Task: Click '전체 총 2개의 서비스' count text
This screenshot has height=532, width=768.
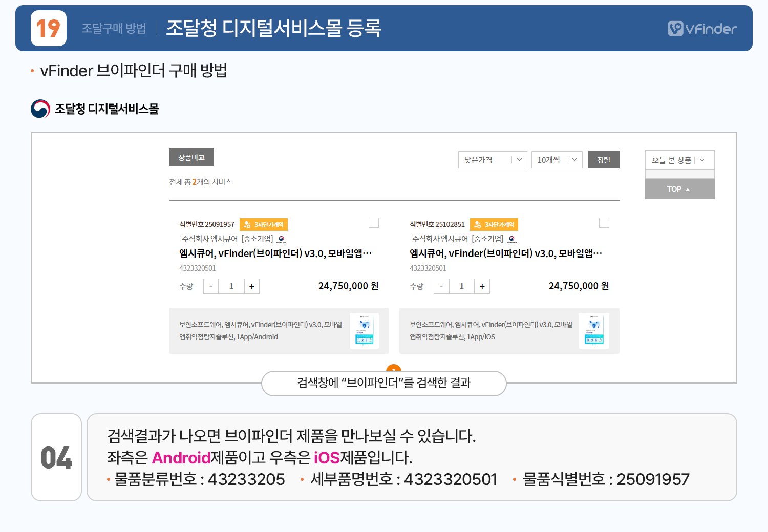Action: [x=201, y=182]
